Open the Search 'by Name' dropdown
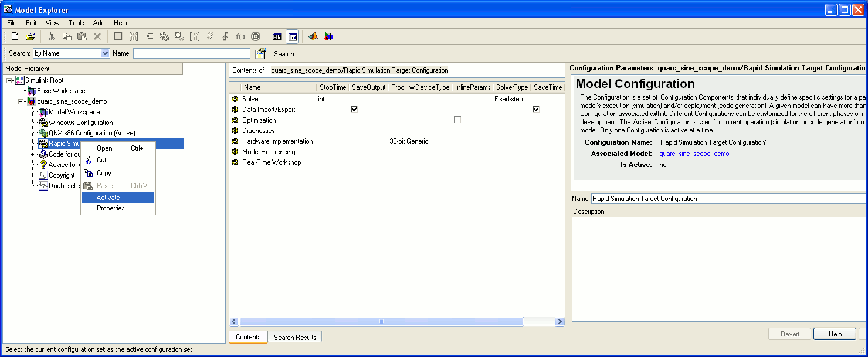The image size is (868, 357). [105, 53]
